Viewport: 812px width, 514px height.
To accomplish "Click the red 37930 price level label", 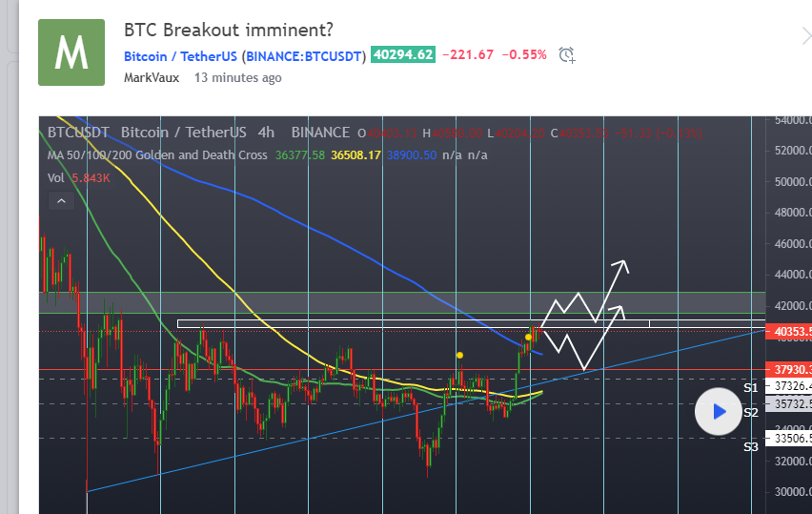I will click(789, 369).
